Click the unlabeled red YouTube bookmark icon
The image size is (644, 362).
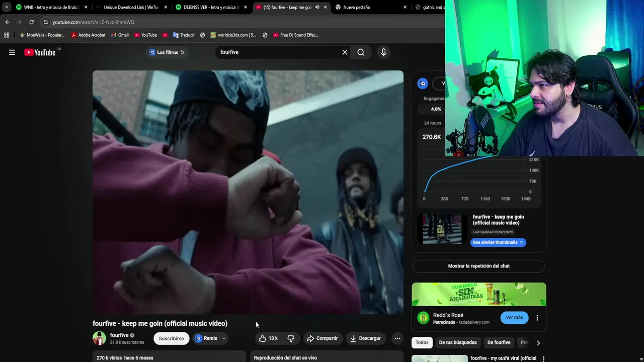coord(165,35)
